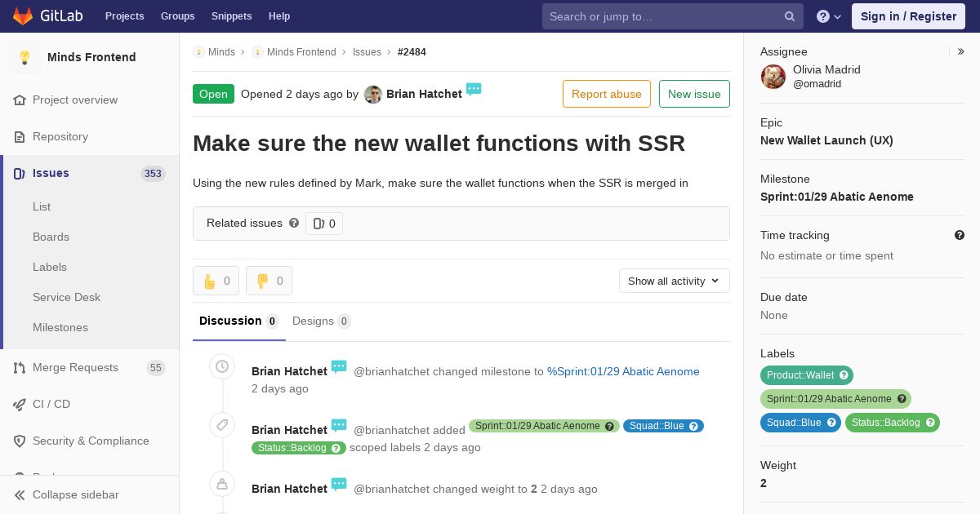This screenshot has width=980, height=514.
Task: Click the sidebar milestone Sprint:01/29 Abatic Aenome
Action: (837, 197)
